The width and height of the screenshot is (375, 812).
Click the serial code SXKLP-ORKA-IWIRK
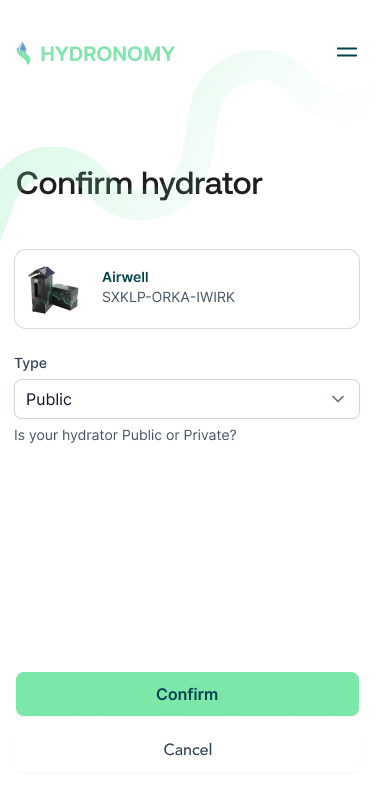(168, 297)
